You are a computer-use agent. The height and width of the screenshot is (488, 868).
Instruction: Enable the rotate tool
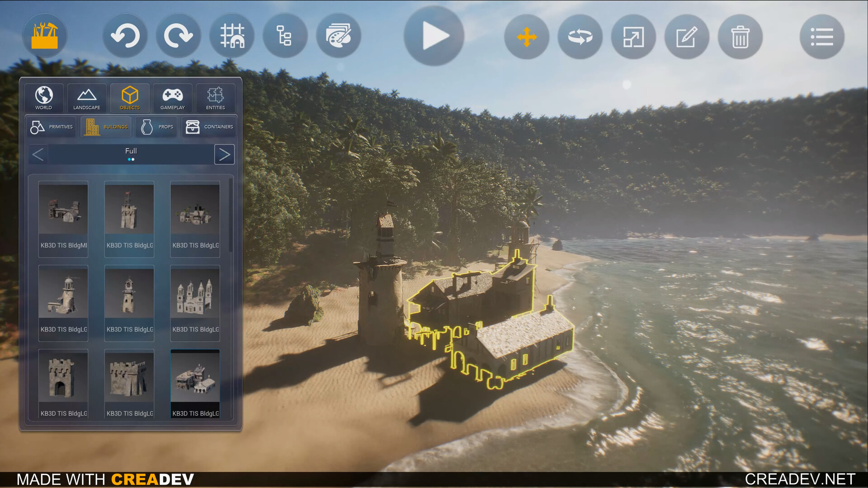580,38
